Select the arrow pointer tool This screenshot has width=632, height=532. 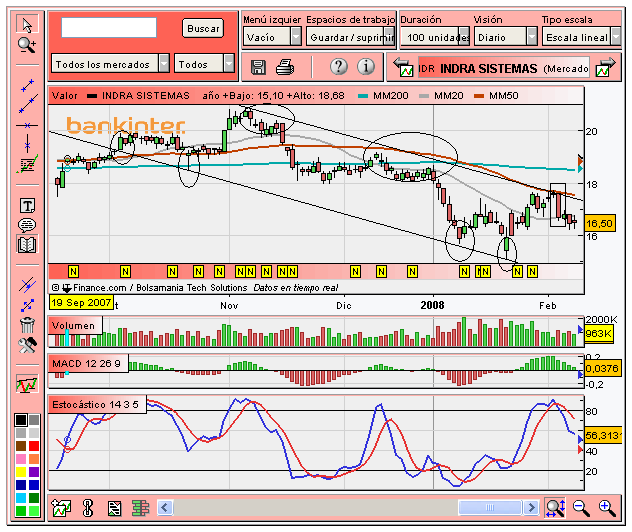coord(27,25)
